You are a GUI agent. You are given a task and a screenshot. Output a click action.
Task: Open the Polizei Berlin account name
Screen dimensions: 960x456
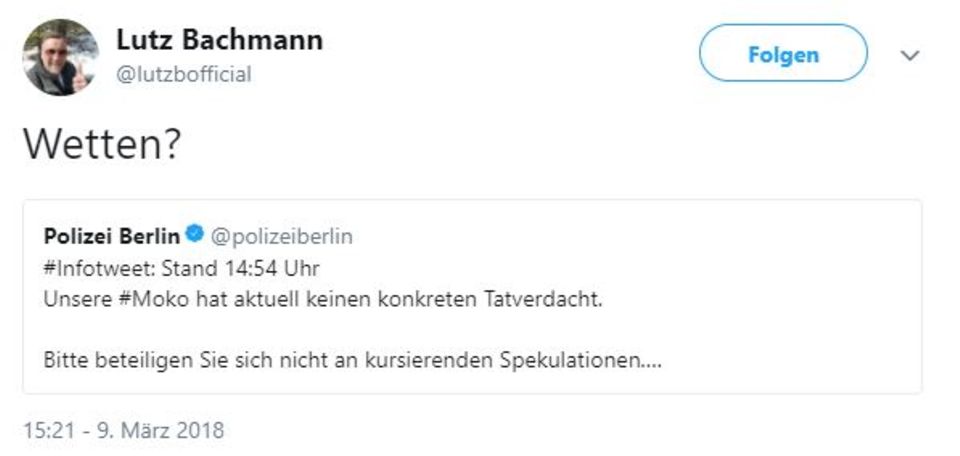click(112, 237)
